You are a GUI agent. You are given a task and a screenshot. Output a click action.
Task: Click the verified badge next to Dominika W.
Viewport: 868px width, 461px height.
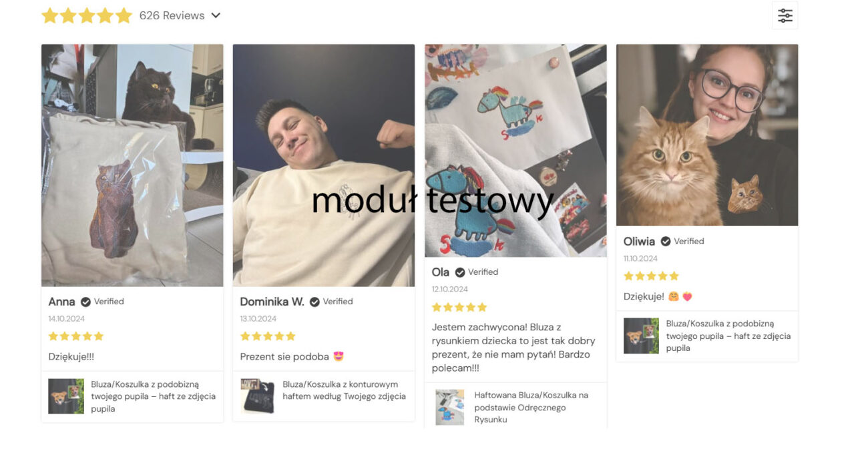click(314, 302)
